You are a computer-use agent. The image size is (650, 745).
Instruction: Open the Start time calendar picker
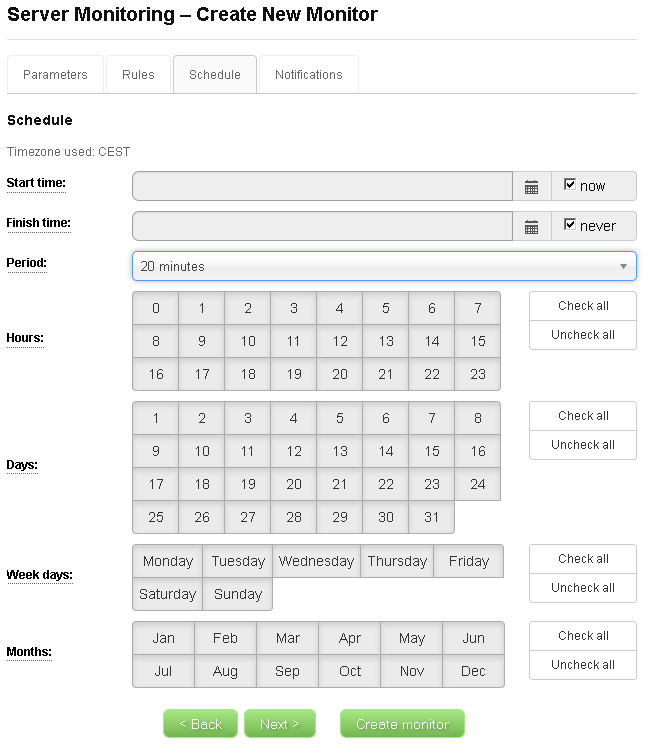pyautogui.click(x=531, y=187)
